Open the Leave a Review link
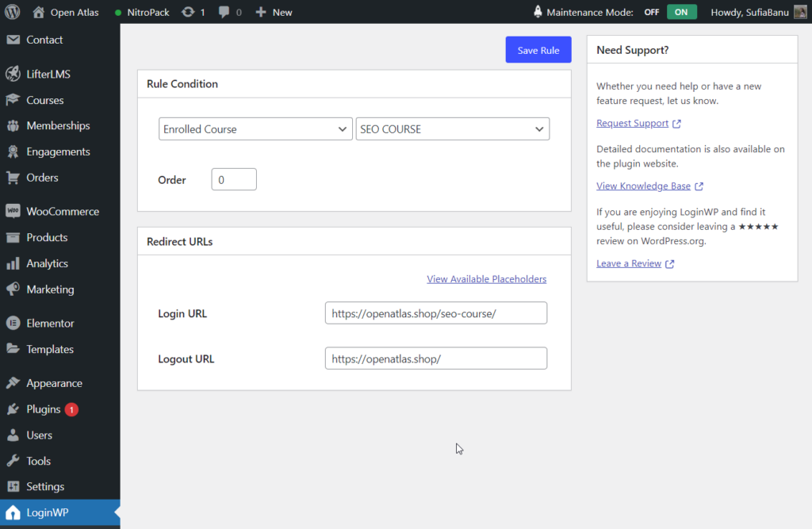Screen dimensions: 812x529 635,264
